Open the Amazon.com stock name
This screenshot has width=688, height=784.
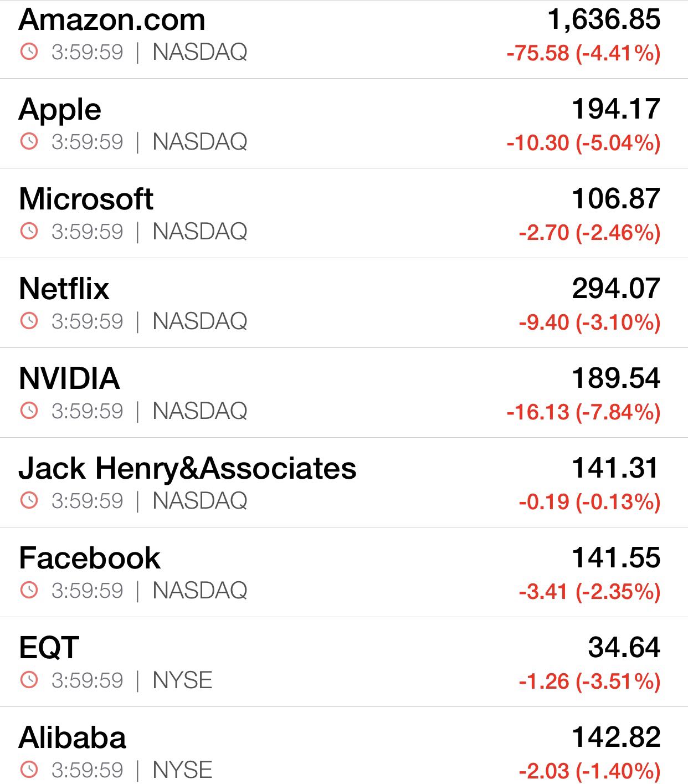[x=112, y=20]
